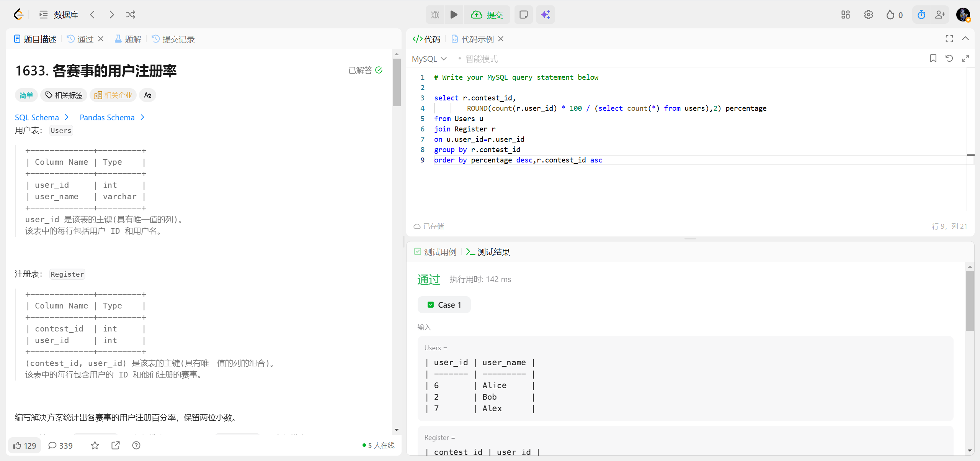
Task: Toggle the translation language icon
Action: coord(147,95)
